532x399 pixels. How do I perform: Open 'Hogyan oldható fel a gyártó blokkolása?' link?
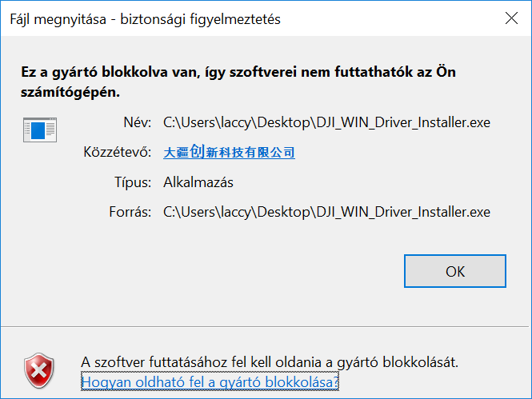click(x=210, y=382)
